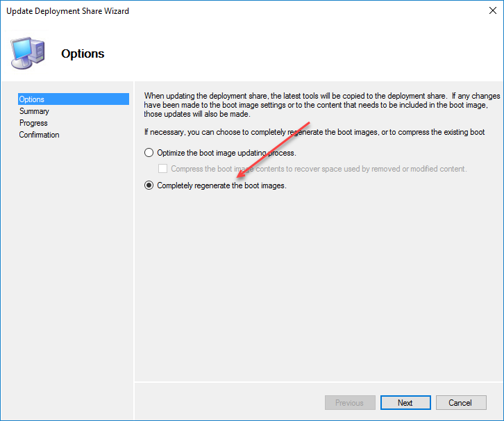Click the "Compress the boot image contents" label text
The image size is (504, 421).
click(318, 169)
